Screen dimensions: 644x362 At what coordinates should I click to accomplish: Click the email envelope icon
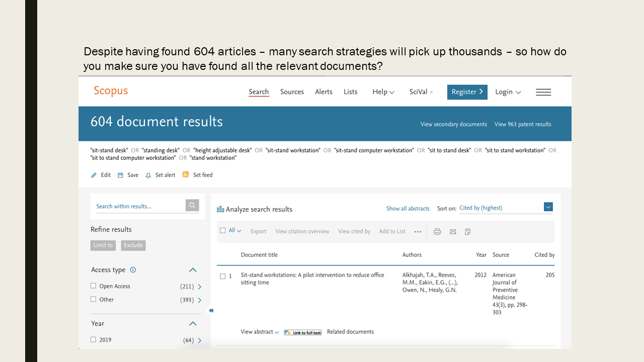(453, 231)
